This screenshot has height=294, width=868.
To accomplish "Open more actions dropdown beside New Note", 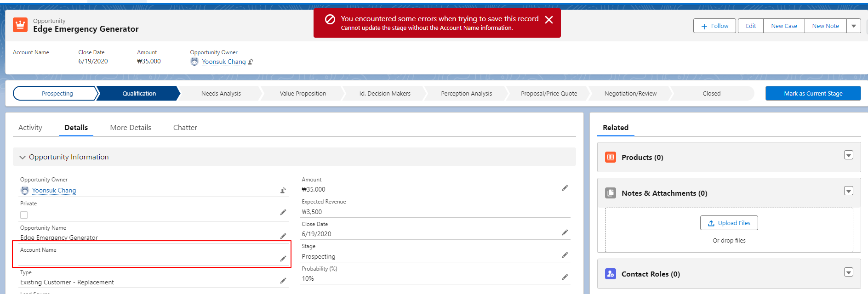I will (854, 26).
